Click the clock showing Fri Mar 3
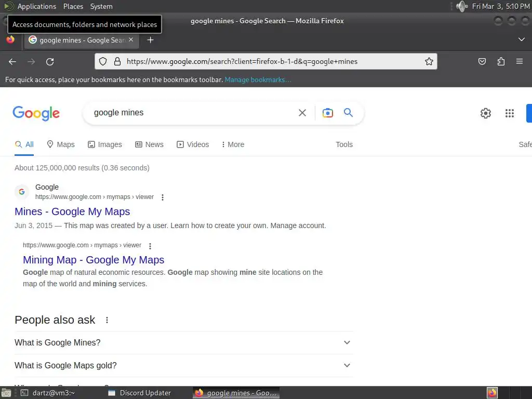The image size is (532, 399). pyautogui.click(x=501, y=6)
